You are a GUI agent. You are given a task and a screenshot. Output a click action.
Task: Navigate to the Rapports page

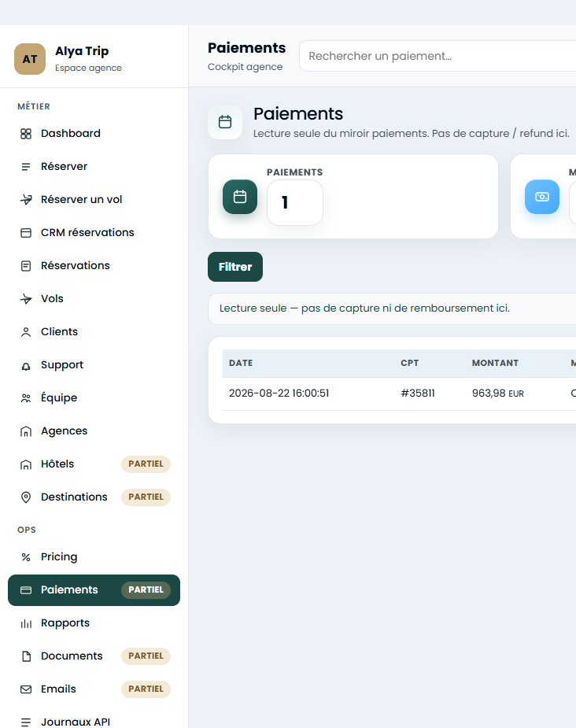94,623
